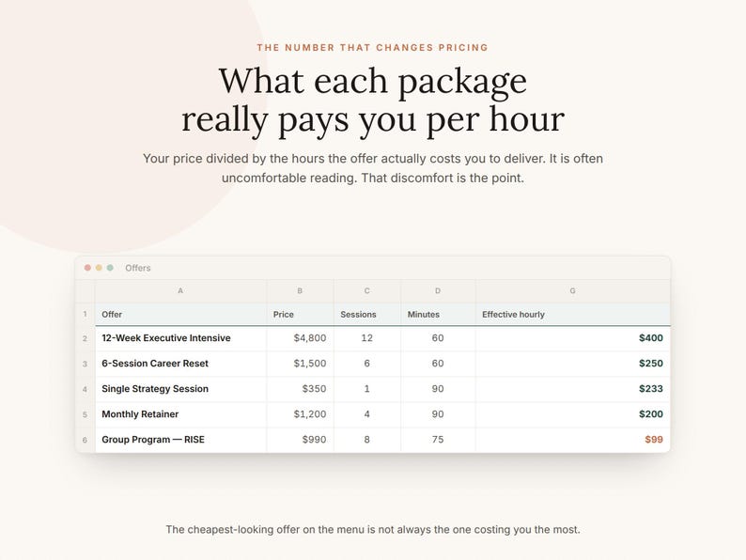
Task: Click the Minutes header cell
Action: click(438, 315)
